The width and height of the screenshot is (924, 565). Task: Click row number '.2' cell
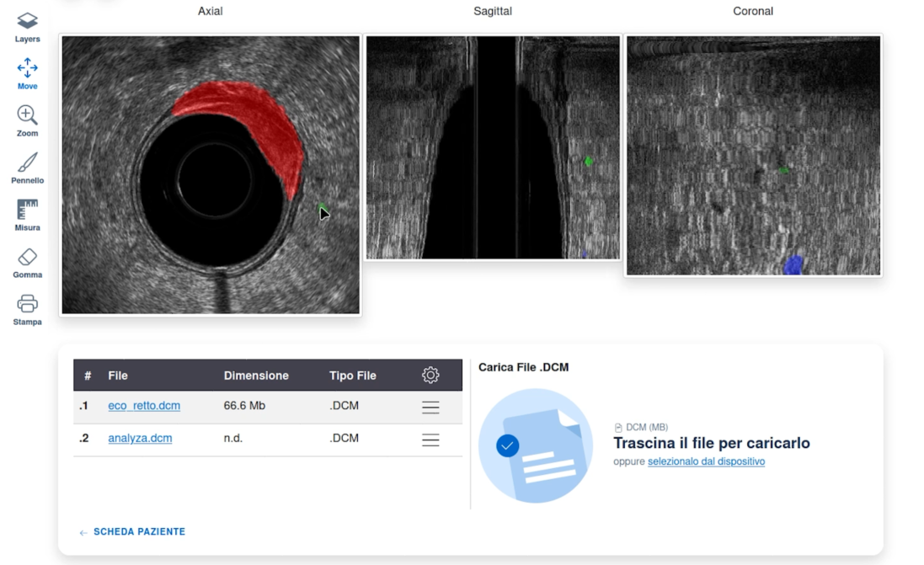click(83, 439)
